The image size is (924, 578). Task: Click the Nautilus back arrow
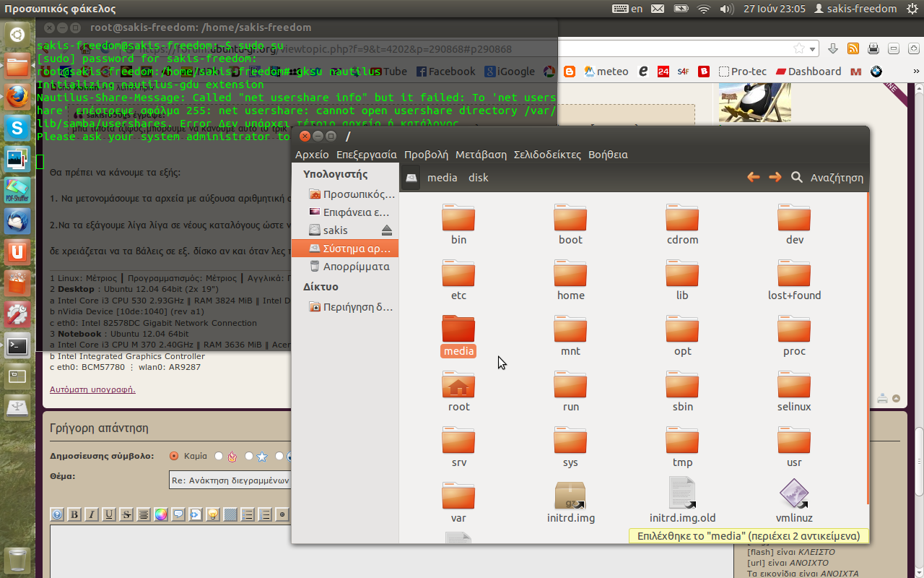[753, 177]
